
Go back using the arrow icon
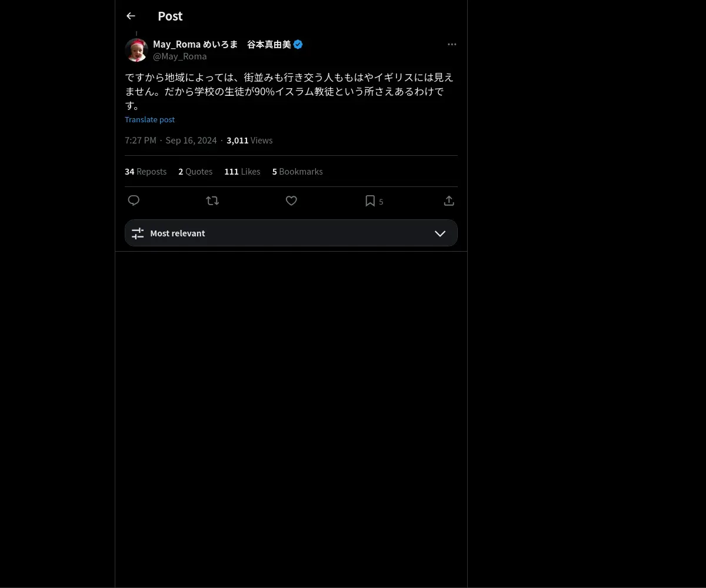click(131, 16)
